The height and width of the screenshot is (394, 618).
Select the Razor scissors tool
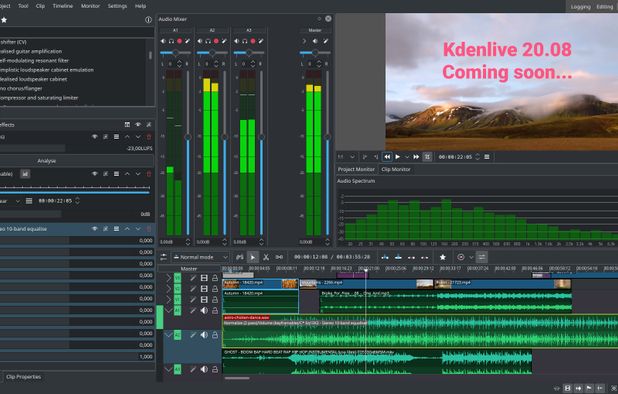point(266,257)
